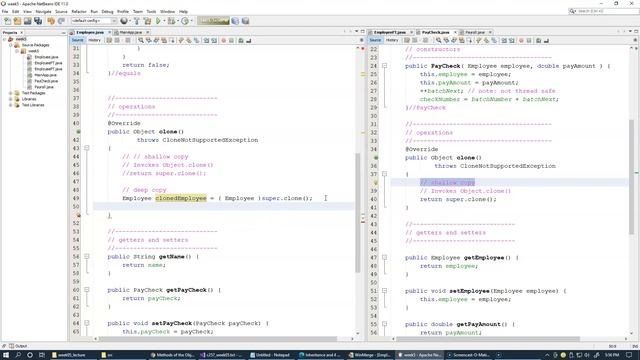Click last database icon in main toolbar

pos(245,21)
